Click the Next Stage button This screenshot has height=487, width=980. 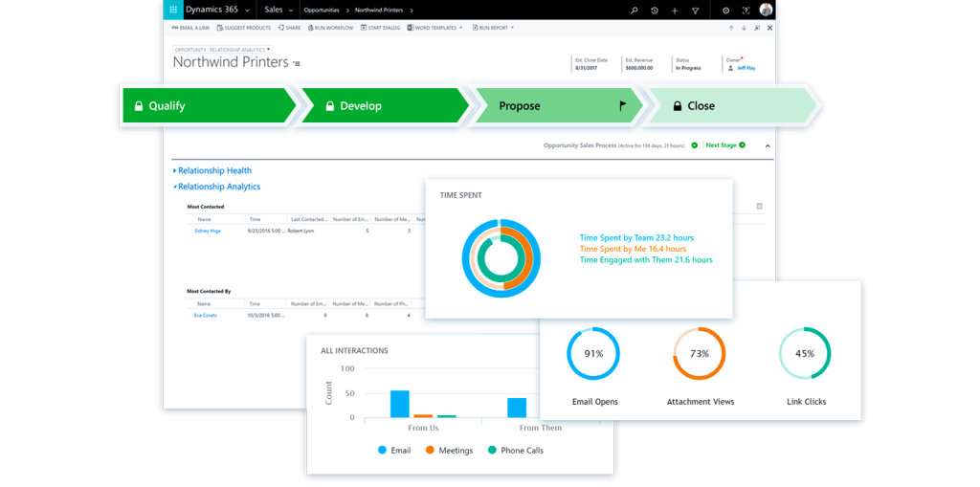pyautogui.click(x=725, y=145)
